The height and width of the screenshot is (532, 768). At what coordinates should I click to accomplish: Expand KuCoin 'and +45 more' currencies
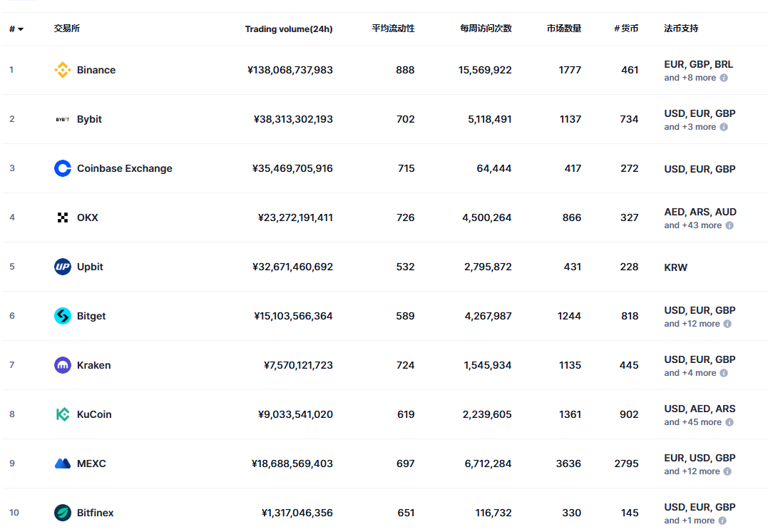point(692,422)
